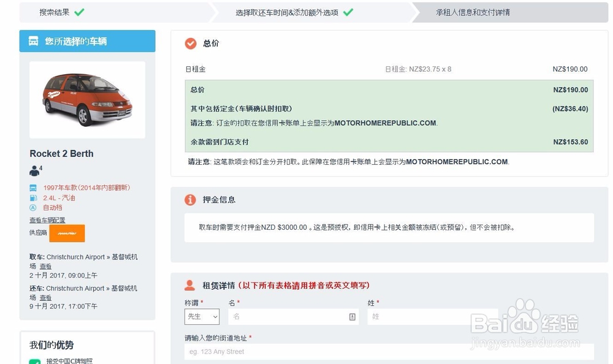Click the return time 9 十月 2017, 17:00下午
The width and height of the screenshot is (613, 364).
(63, 306)
